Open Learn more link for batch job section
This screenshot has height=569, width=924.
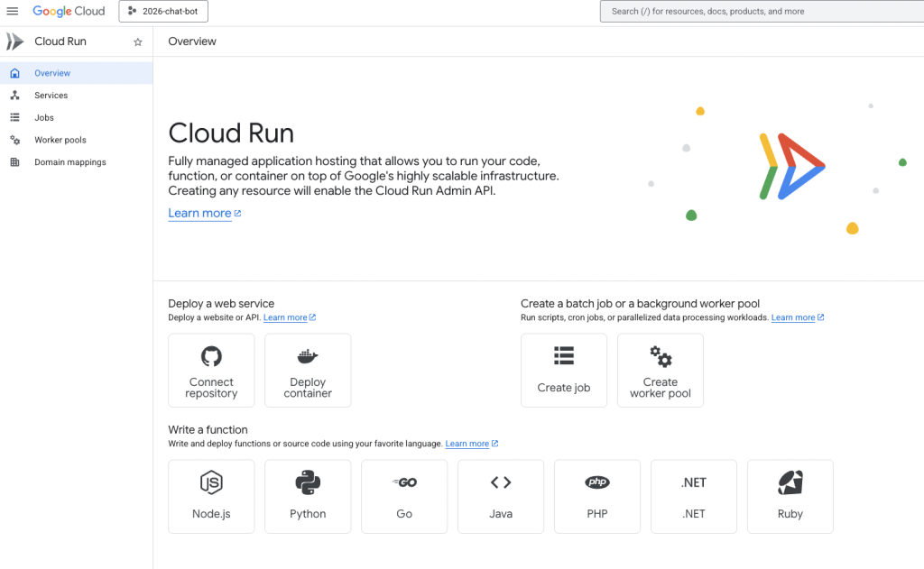click(x=793, y=317)
